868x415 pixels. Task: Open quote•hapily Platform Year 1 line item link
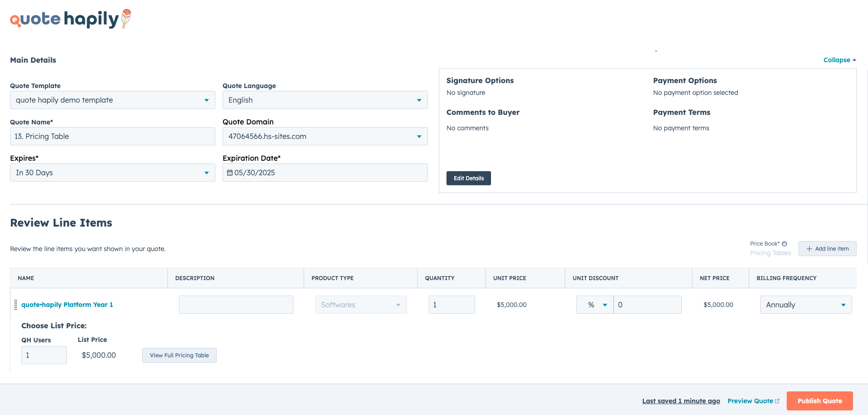point(67,305)
